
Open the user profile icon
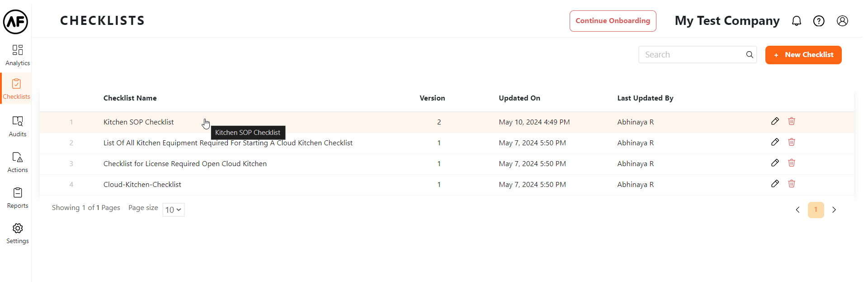[842, 21]
